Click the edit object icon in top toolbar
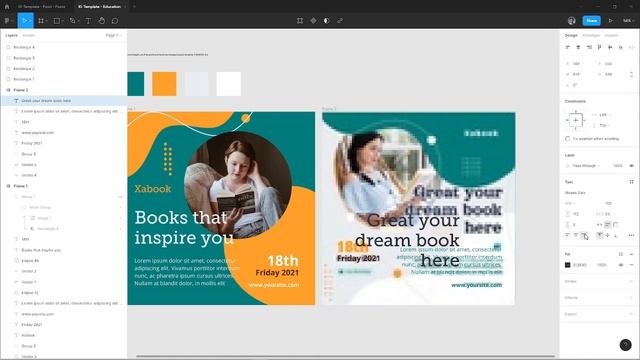This screenshot has height=360, width=640. (x=300, y=20)
